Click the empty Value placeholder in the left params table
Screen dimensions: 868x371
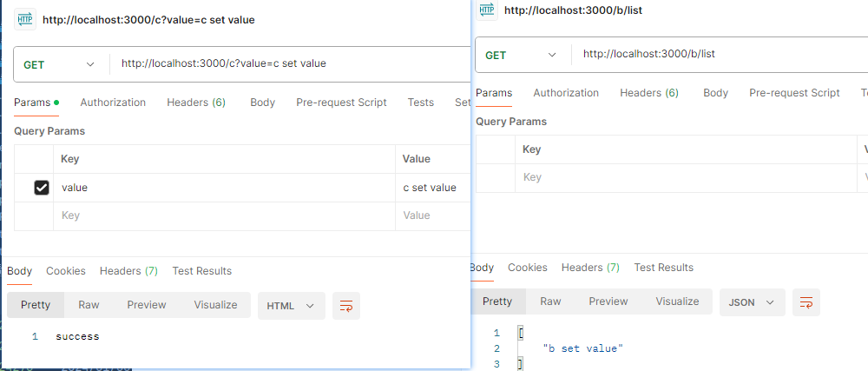(x=433, y=216)
